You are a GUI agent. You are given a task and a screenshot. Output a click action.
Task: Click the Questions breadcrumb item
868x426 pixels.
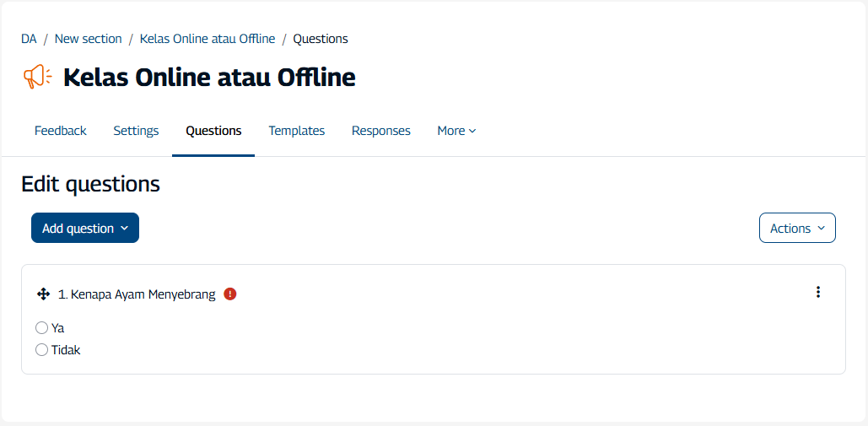[321, 39]
